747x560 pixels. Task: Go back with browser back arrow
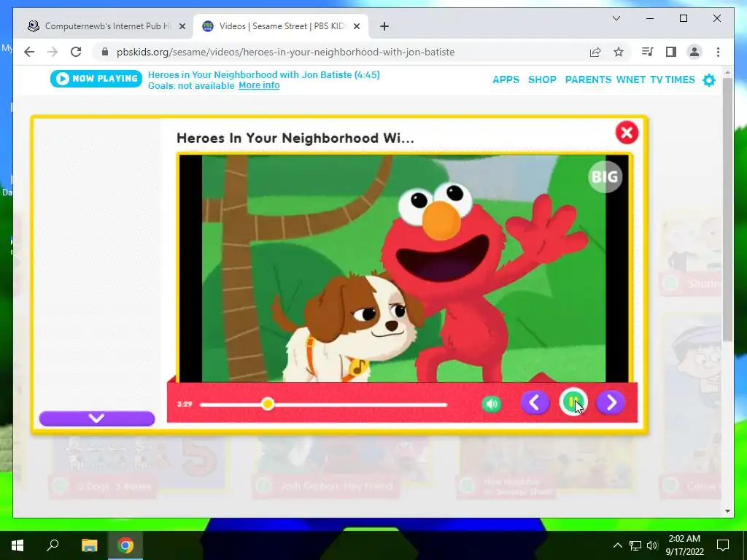29,52
